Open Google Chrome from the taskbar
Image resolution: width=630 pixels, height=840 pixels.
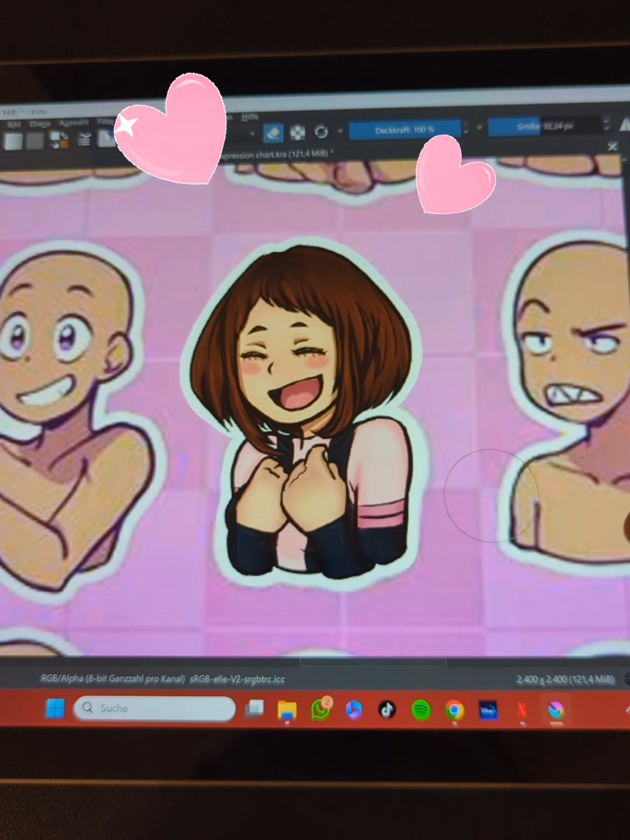point(455,710)
